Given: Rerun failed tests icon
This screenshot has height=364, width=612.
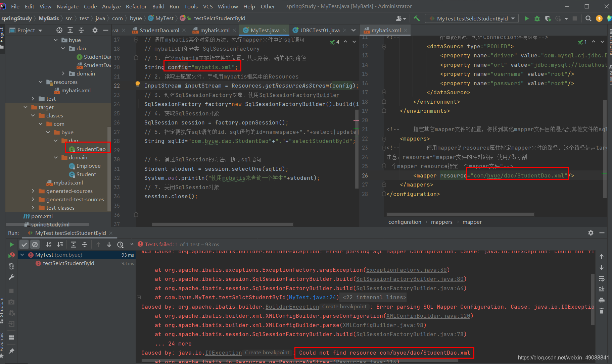Looking at the screenshot, I should 11,255.
